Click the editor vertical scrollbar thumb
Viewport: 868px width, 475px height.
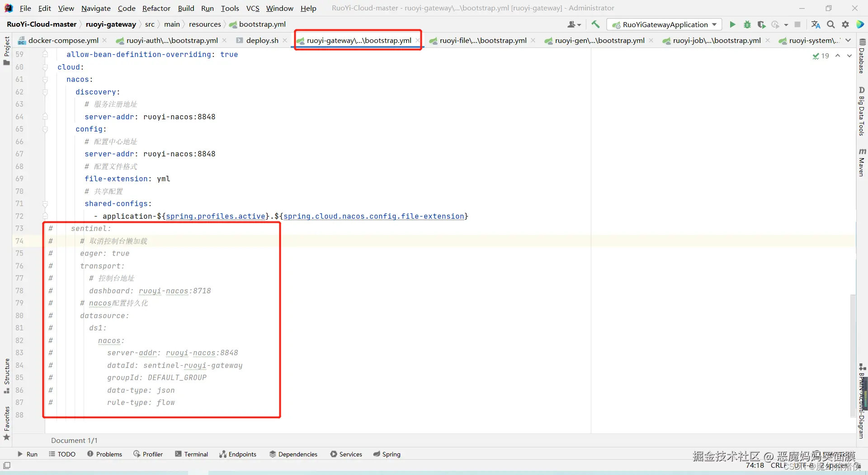[x=853, y=356]
